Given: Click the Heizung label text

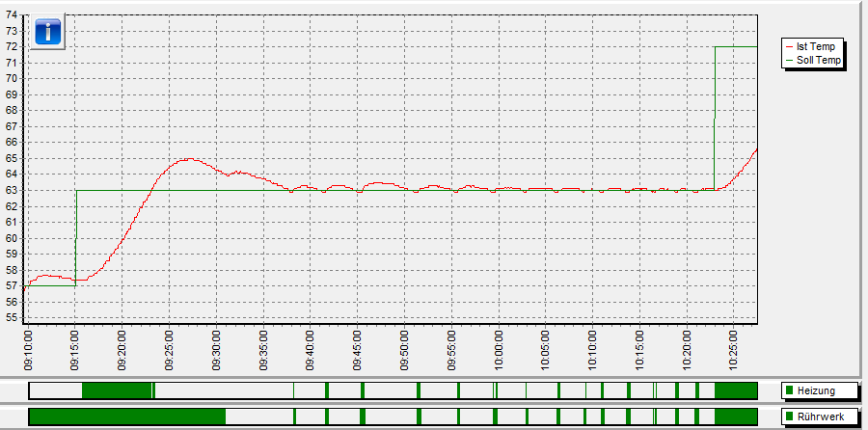Looking at the screenshot, I should (816, 390).
